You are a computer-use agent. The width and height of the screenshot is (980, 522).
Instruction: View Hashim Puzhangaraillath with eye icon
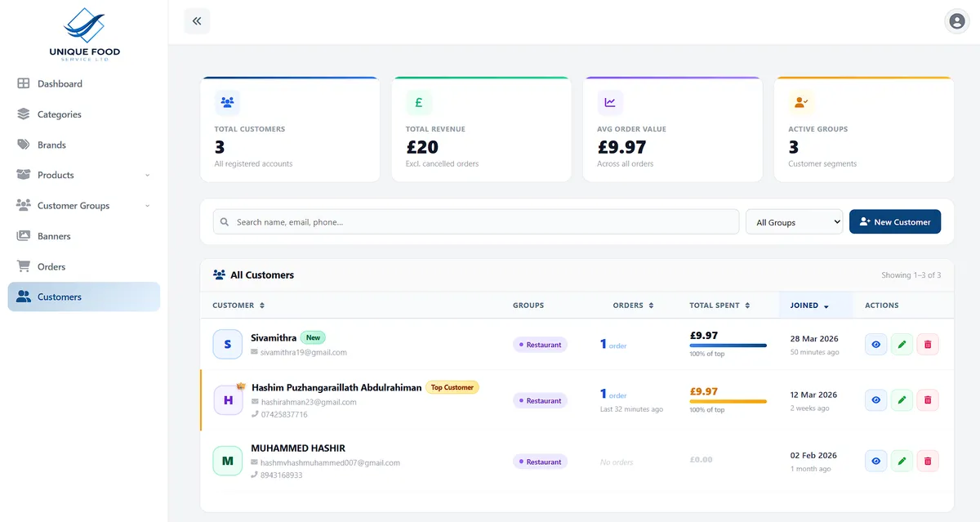pyautogui.click(x=875, y=400)
